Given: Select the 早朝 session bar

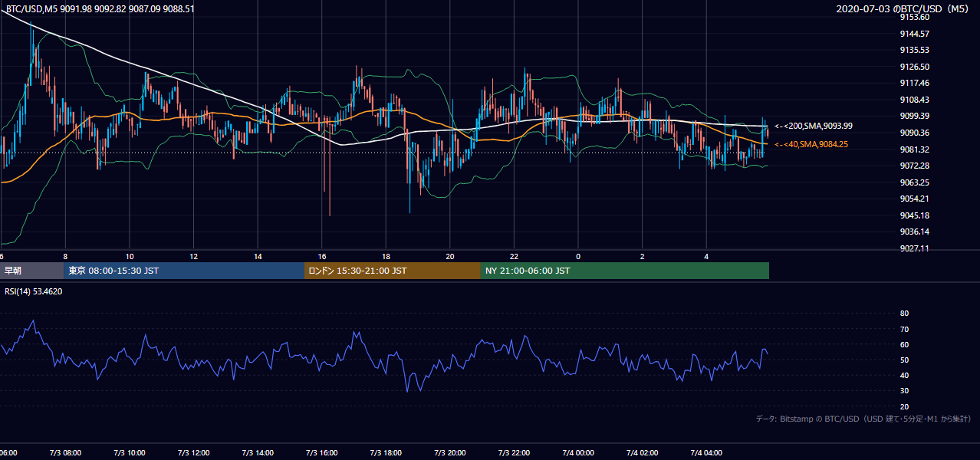Looking at the screenshot, I should coord(31,271).
